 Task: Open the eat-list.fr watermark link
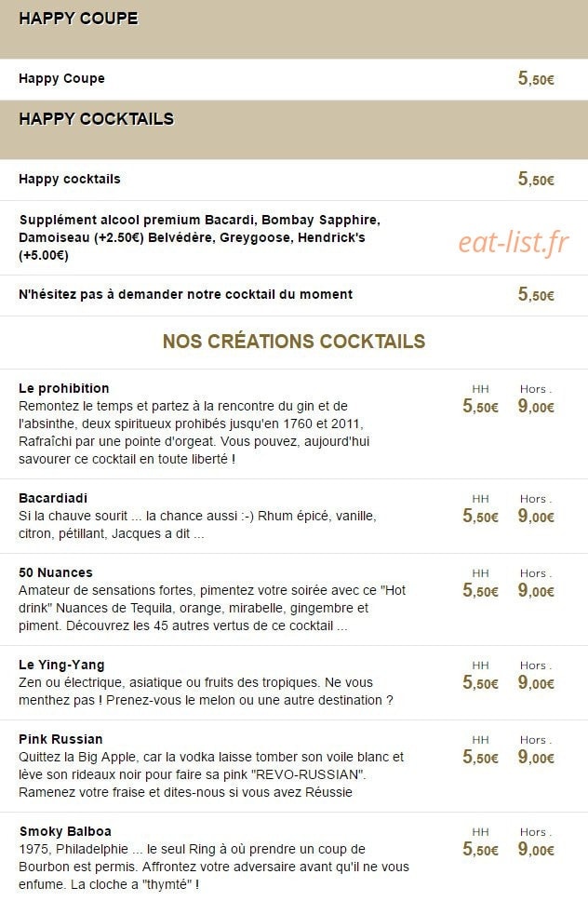(514, 242)
